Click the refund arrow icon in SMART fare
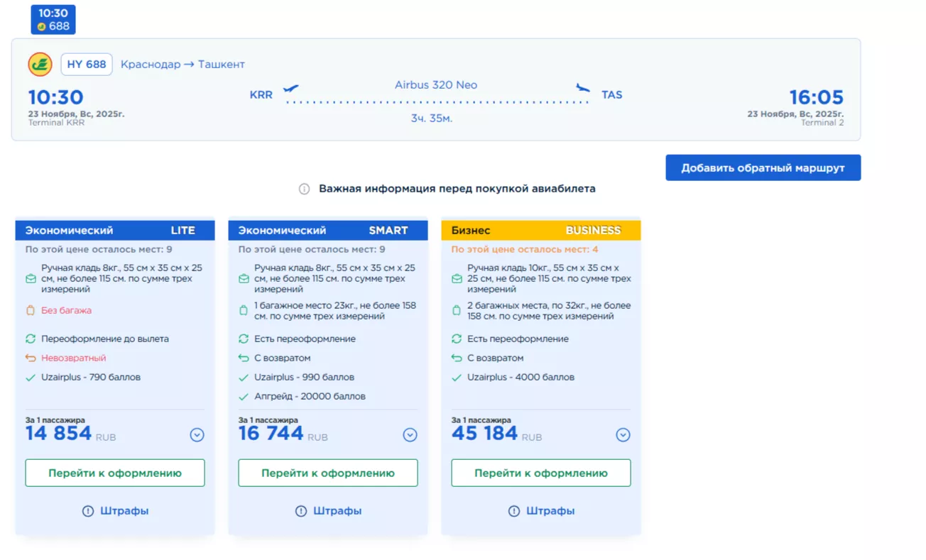Viewport: 926px width, 560px height. (244, 358)
